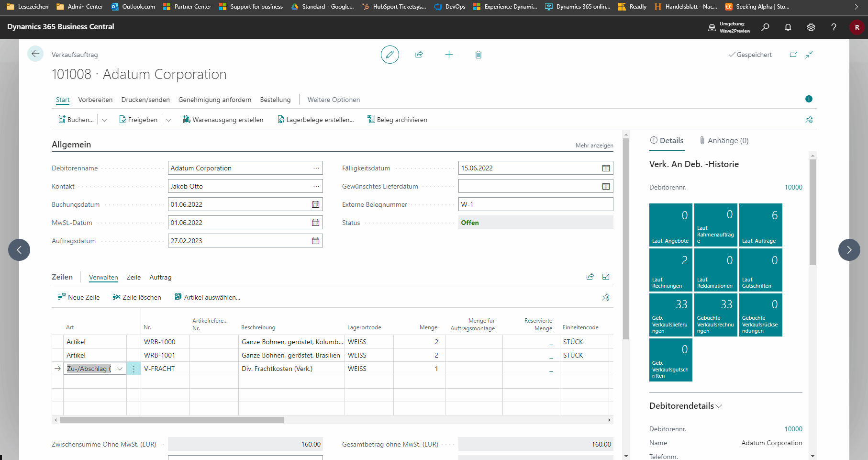This screenshot has width=868, height=460.
Task: Click the green info circle icon
Action: (x=809, y=99)
